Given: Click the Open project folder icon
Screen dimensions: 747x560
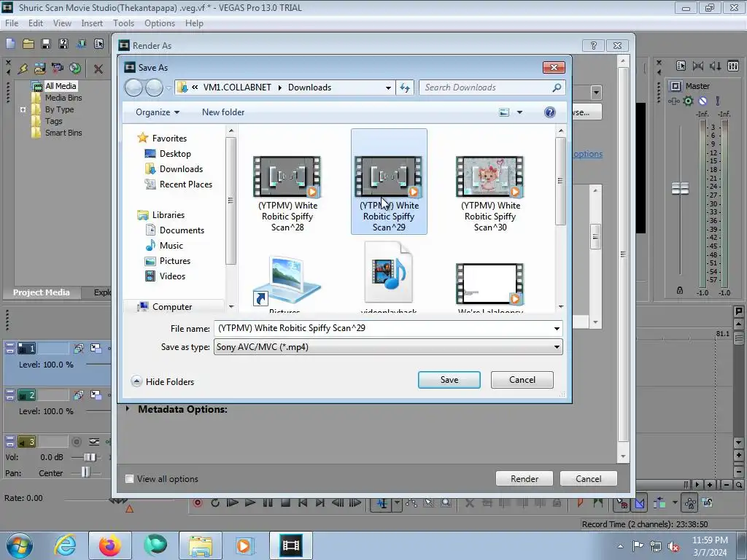Looking at the screenshot, I should (28, 44).
